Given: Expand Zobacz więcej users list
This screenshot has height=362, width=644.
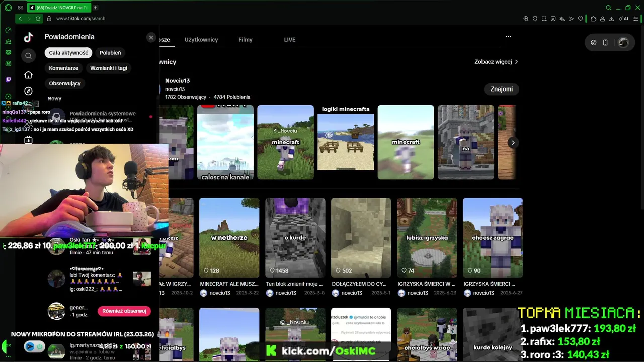Looking at the screenshot, I should 496,62.
